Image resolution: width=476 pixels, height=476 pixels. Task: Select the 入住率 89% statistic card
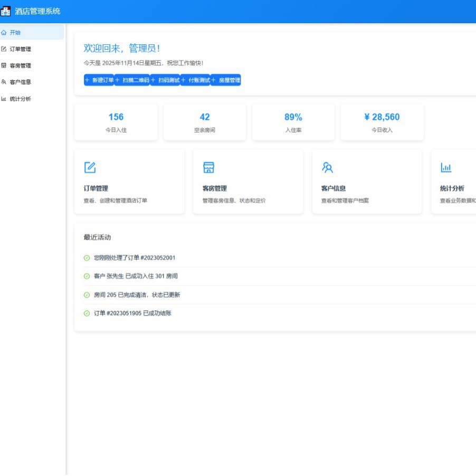(293, 122)
